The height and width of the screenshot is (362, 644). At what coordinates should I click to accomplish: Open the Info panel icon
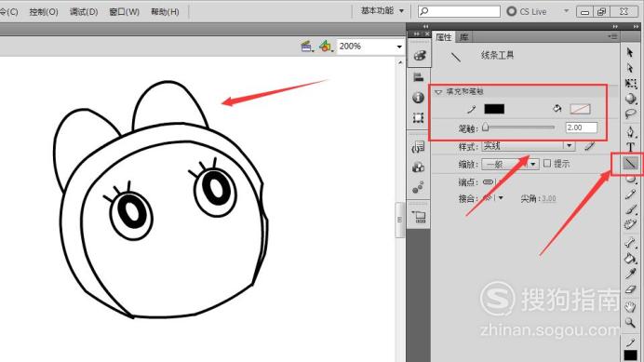click(418, 98)
